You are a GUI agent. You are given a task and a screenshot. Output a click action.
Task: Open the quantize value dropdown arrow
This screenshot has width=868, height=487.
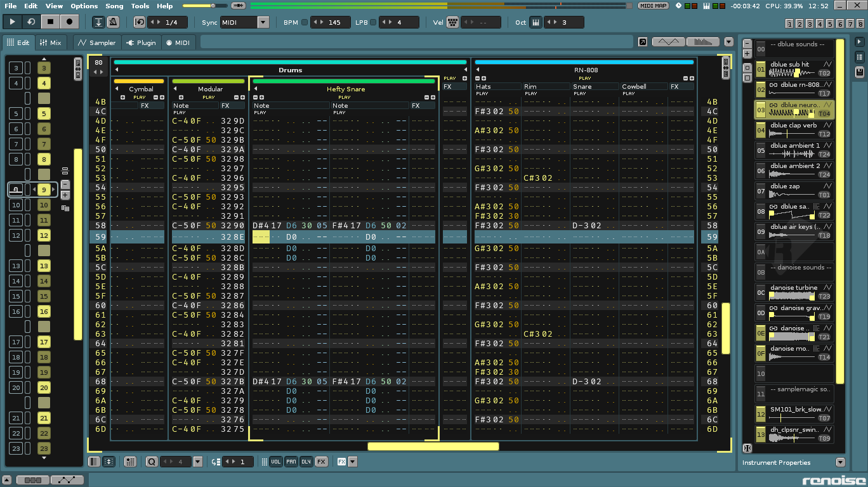(197, 462)
